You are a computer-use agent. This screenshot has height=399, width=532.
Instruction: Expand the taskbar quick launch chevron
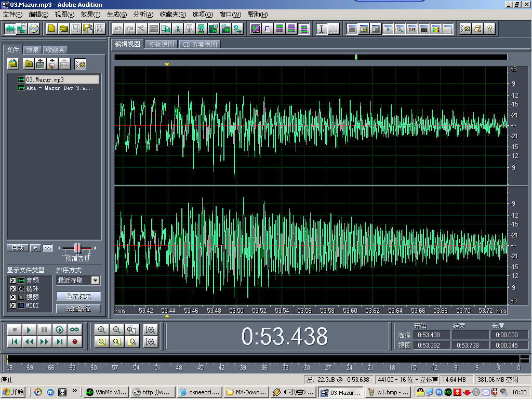click(75, 391)
